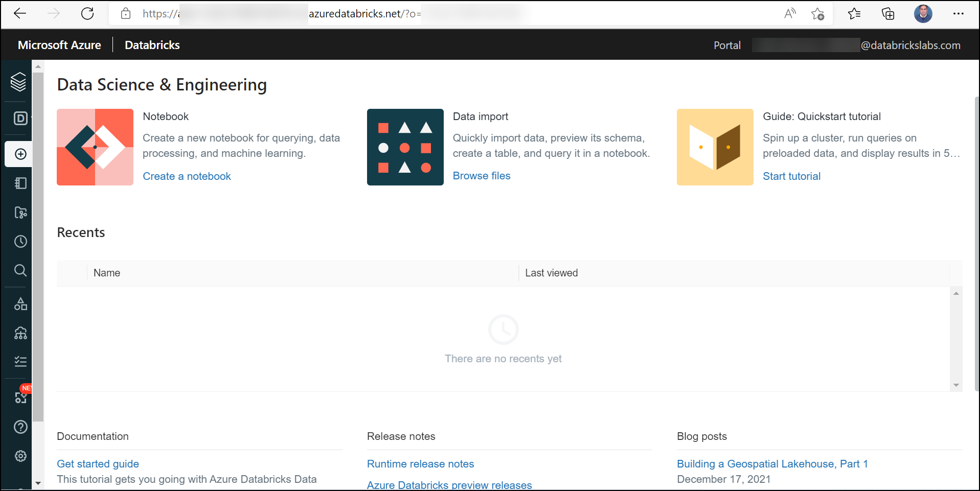Click the Notebook card thumbnail image
The image size is (980, 491).
click(x=95, y=147)
